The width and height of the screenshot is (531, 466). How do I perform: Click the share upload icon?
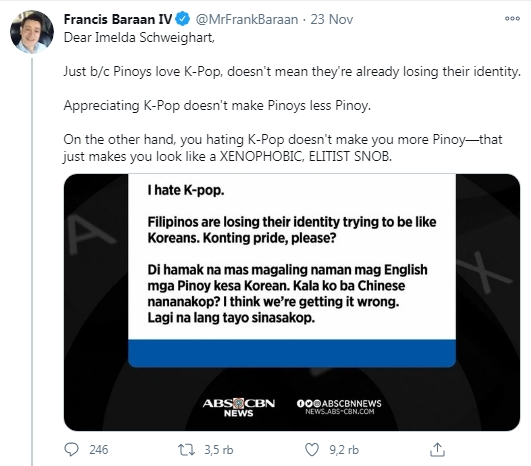[x=437, y=450]
